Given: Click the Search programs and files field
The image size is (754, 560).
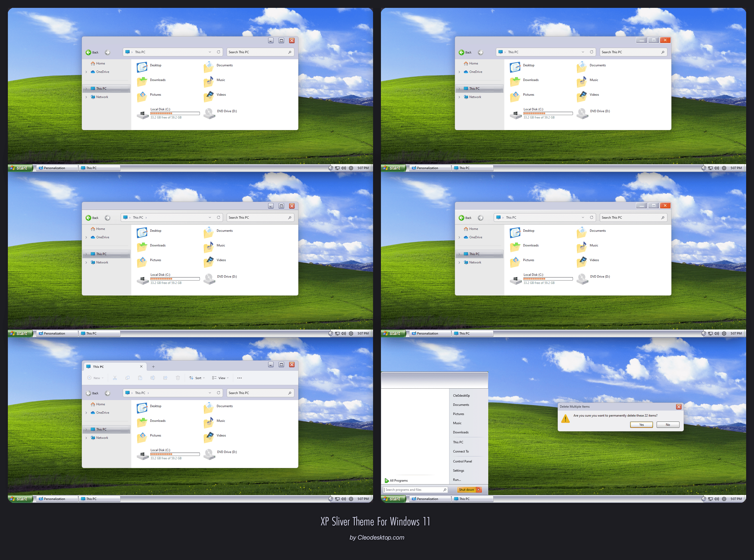Looking at the screenshot, I should [412, 489].
